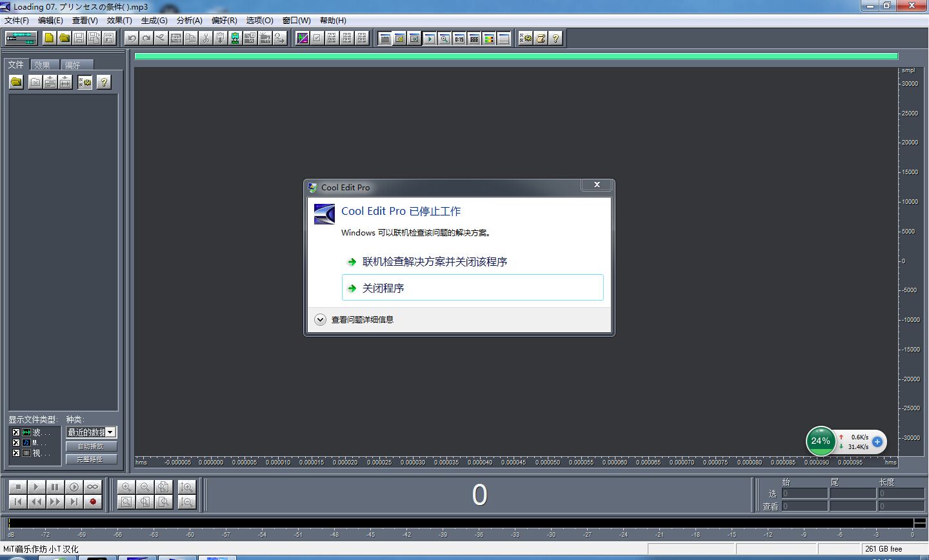Screen dimensions: 929x560
Task: Click the green loading progress bar
Action: 516,56
